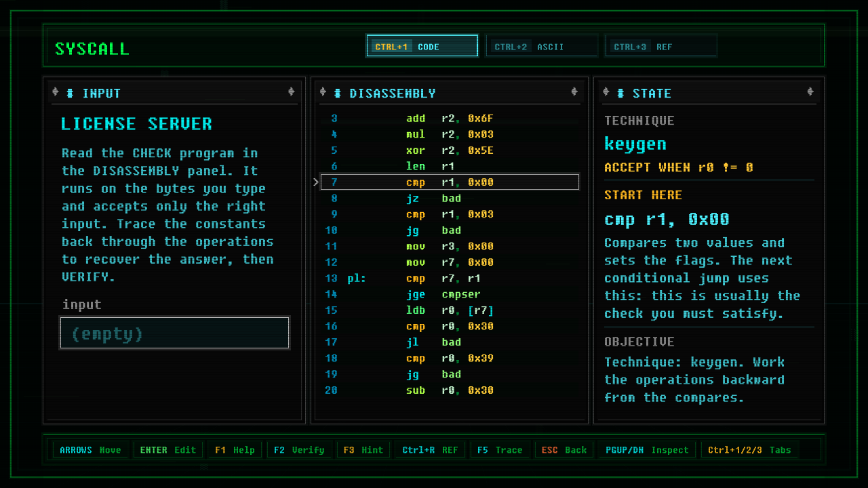Image resolution: width=868 pixels, height=488 pixels.
Task: Click the pl: label on line 13
Action: [x=357, y=279]
